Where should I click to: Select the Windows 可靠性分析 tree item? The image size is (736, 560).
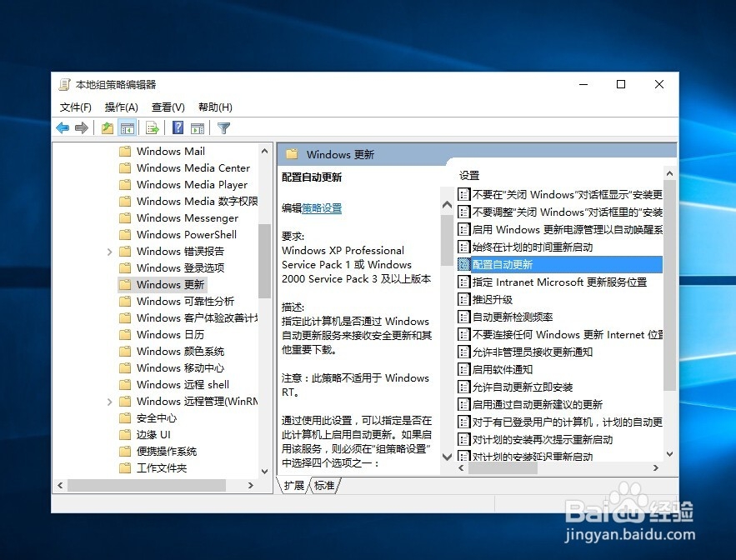185,302
